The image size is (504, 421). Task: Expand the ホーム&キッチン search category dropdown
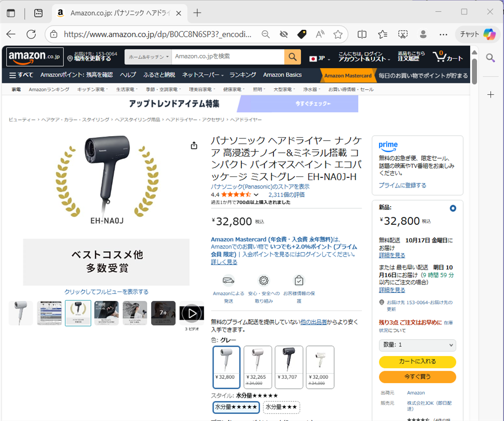coord(148,57)
